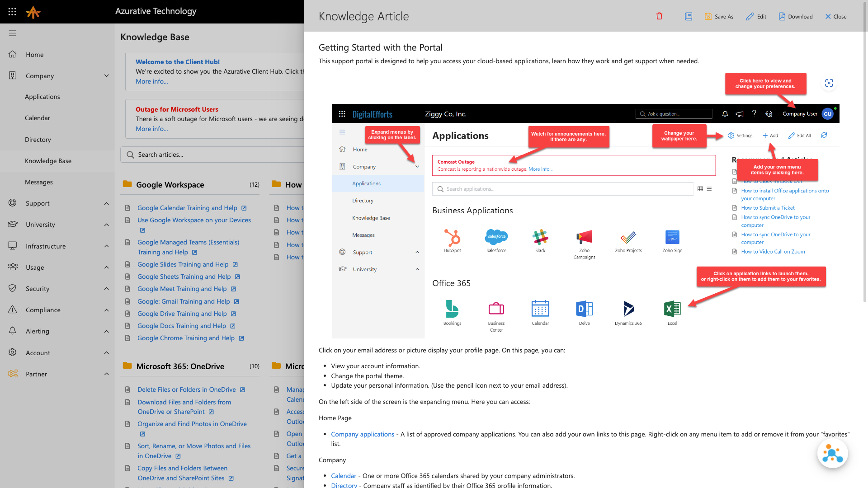868x488 pixels.
Task: Click the Usage people icon
Action: [13, 267]
